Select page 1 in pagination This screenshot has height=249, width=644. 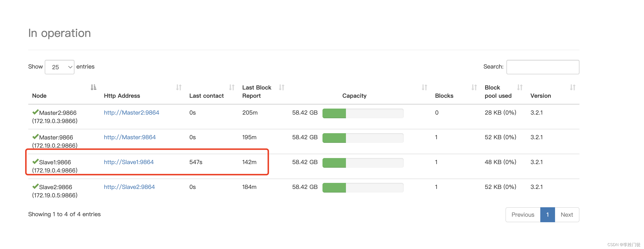click(x=548, y=214)
